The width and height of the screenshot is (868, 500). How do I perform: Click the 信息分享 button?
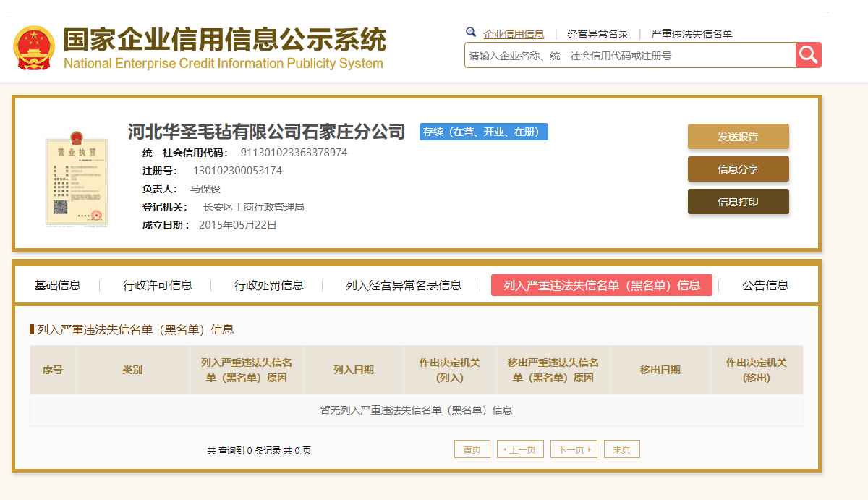738,169
